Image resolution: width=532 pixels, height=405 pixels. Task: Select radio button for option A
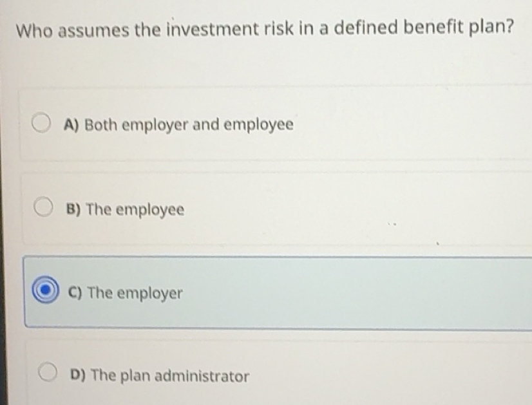point(42,123)
